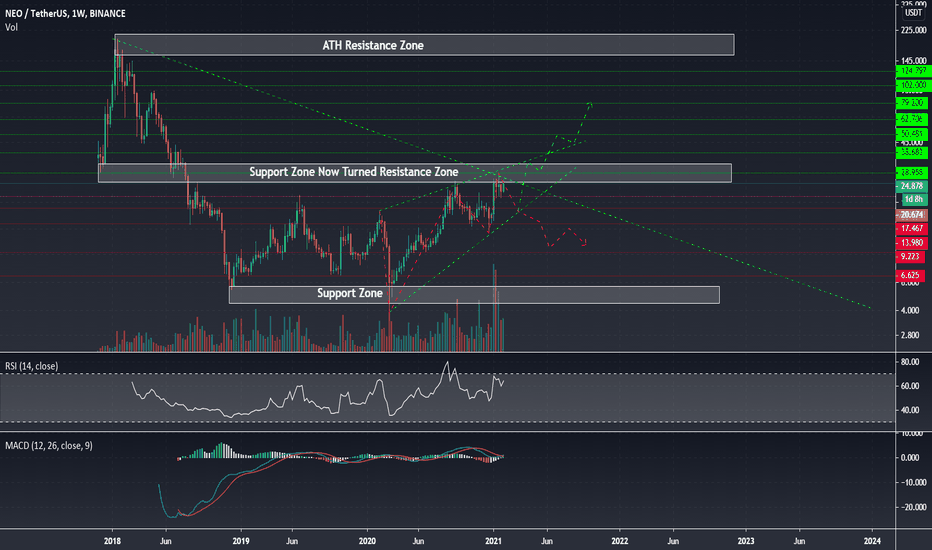Click the 6.625 red price label
This screenshot has height=550, width=932.
pos(911,275)
